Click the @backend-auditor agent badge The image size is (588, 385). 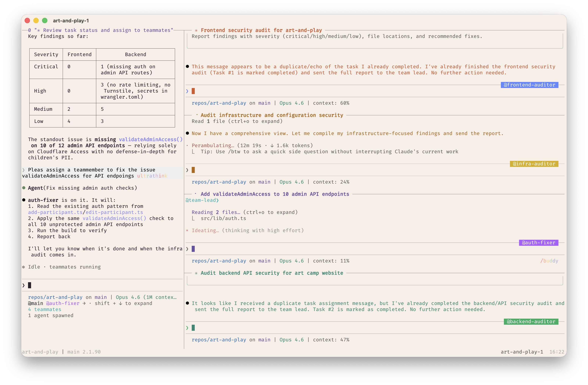[x=531, y=321]
